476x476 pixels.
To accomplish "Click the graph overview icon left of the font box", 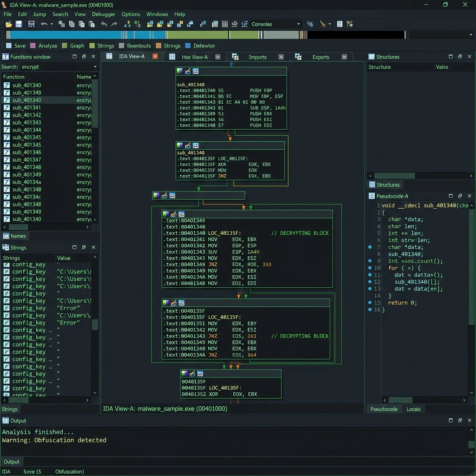I will pos(245,24).
